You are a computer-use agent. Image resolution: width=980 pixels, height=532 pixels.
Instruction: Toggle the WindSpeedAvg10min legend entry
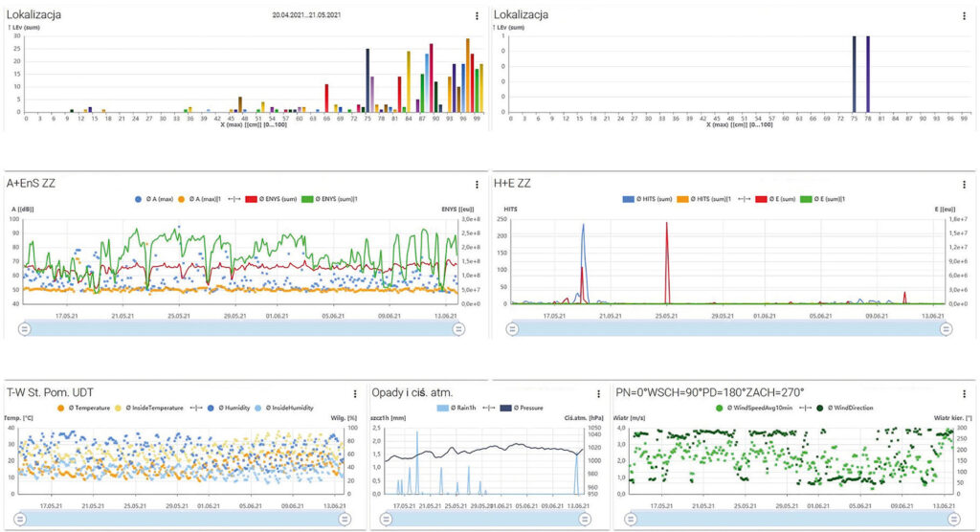(x=754, y=409)
